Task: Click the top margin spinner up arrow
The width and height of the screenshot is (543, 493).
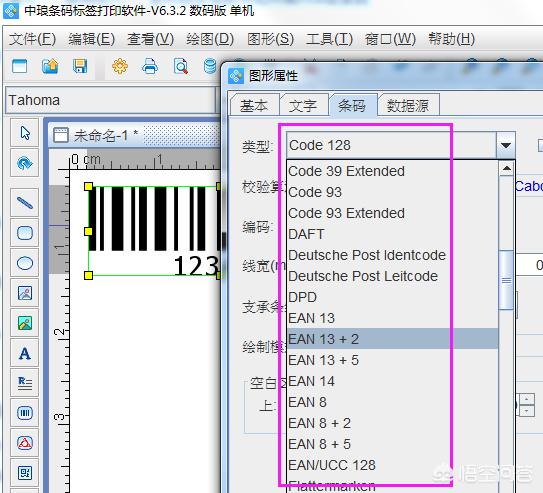Action: [x=527, y=399]
